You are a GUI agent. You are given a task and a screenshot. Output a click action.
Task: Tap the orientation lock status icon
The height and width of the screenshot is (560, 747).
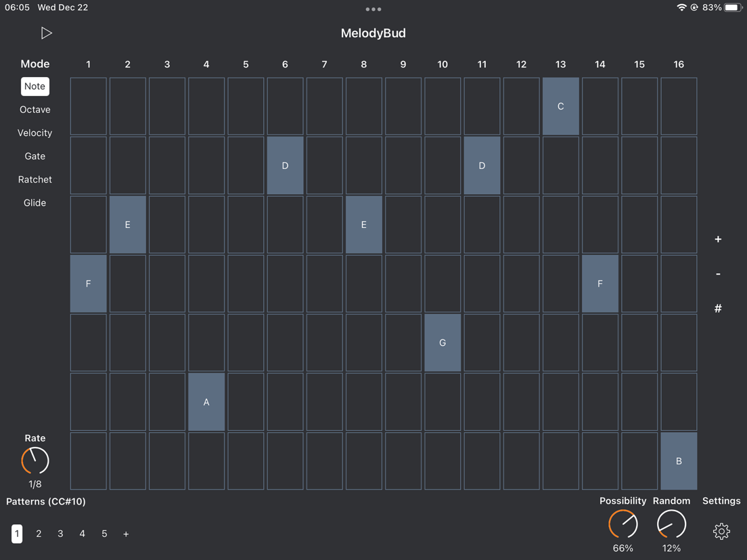695,7
